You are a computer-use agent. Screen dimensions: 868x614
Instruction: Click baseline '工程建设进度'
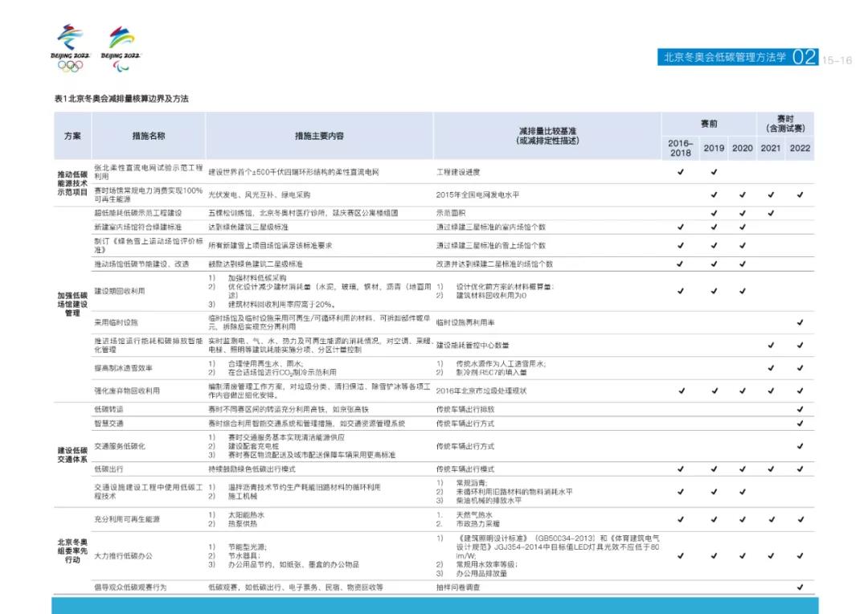coord(458,172)
